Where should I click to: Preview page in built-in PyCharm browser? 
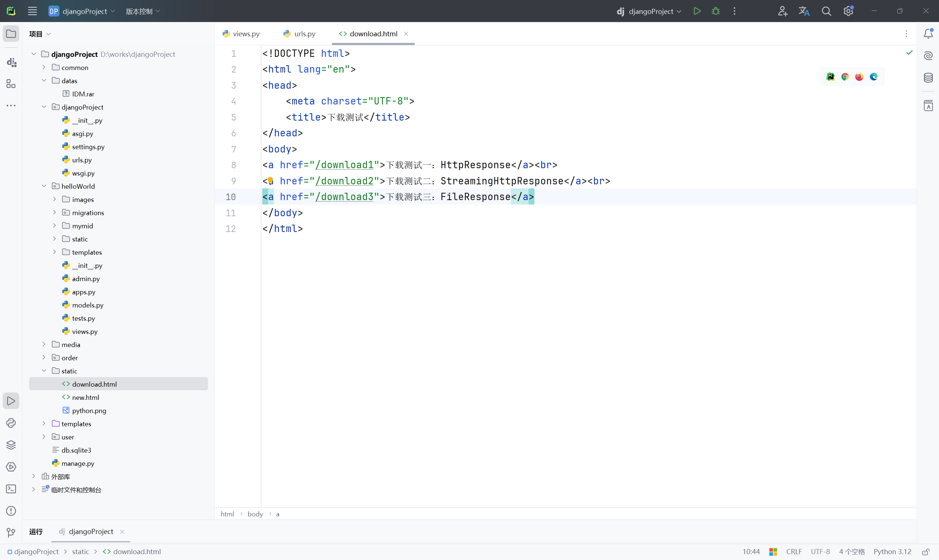click(x=831, y=77)
